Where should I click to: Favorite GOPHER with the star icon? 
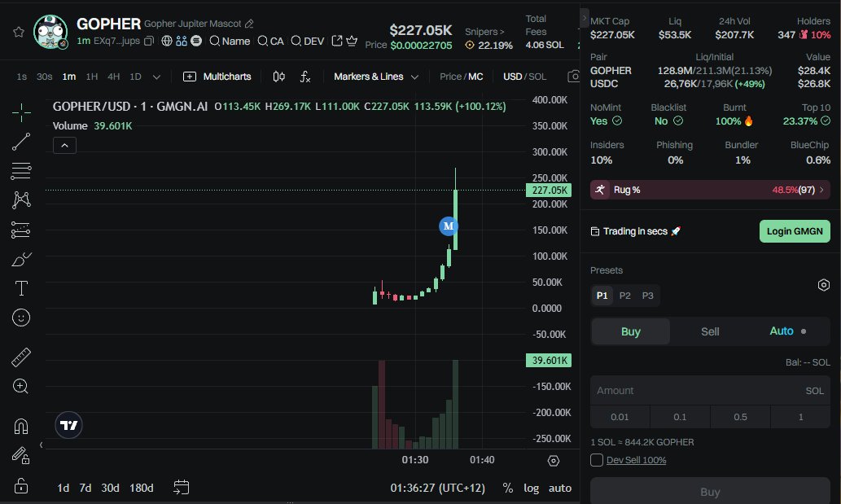[x=19, y=32]
